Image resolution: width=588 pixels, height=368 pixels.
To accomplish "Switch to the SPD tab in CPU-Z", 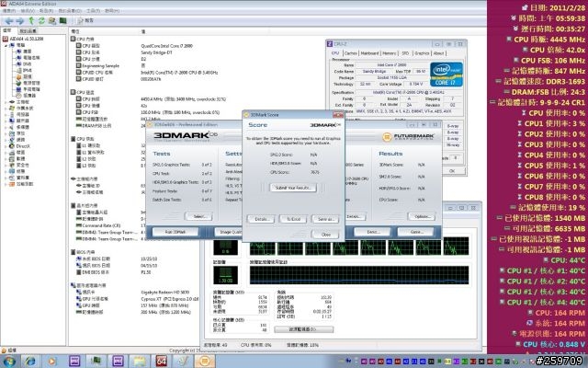I will coord(405,53).
